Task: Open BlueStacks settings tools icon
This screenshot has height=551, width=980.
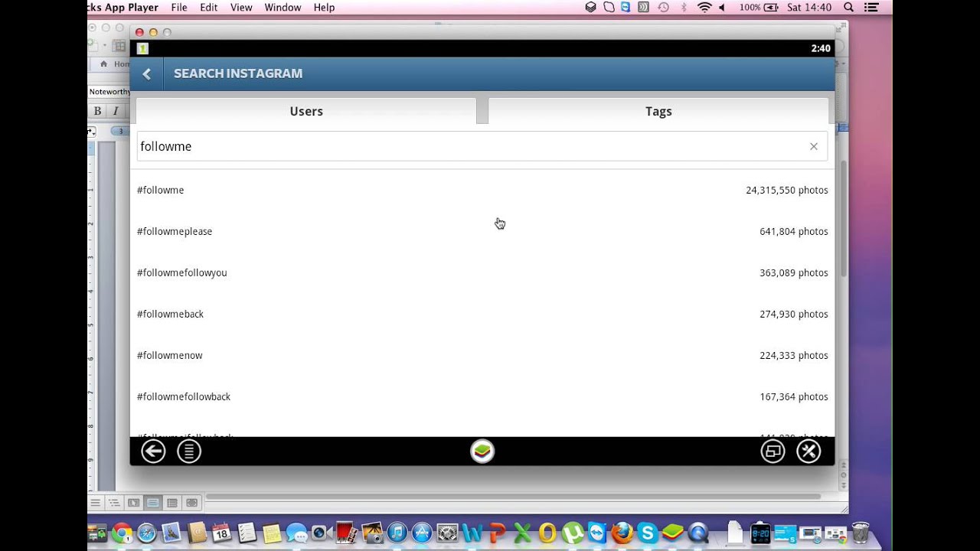Action: click(x=808, y=452)
